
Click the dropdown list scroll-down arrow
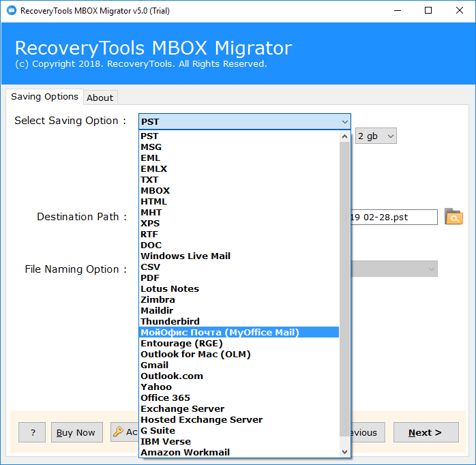pos(344,451)
